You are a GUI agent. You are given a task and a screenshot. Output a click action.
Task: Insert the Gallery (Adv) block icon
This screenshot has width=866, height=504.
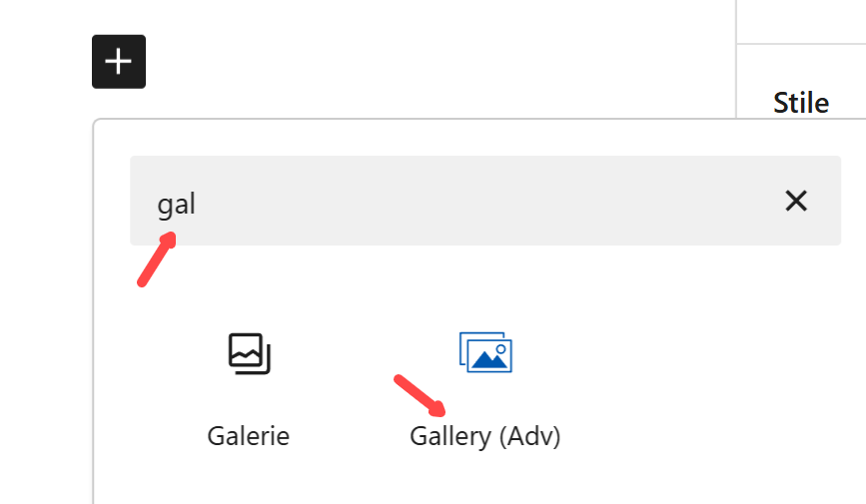(x=485, y=352)
